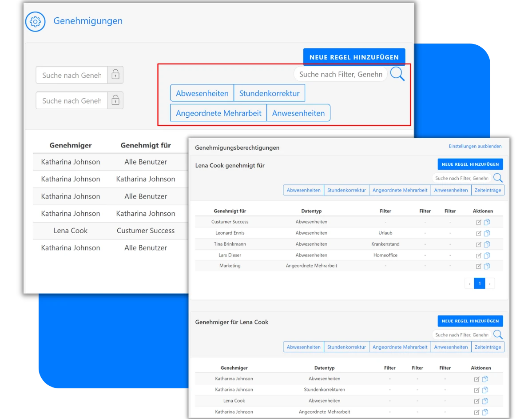Click the large magnifier search icon in red box
The image size is (532, 419).
pos(397,74)
